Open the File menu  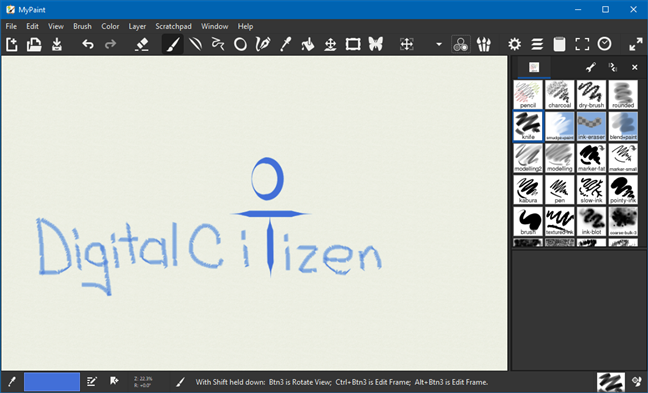11,26
